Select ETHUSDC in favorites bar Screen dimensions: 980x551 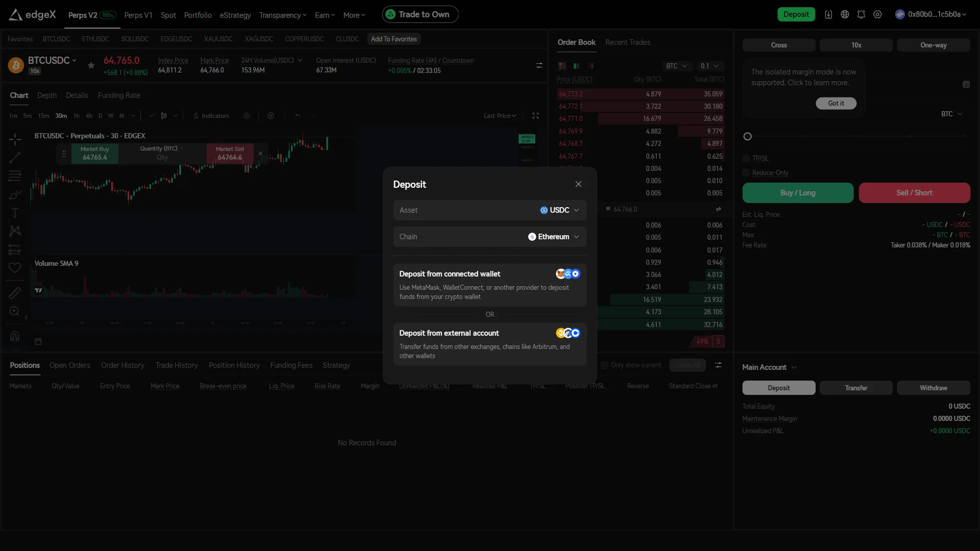95,39
